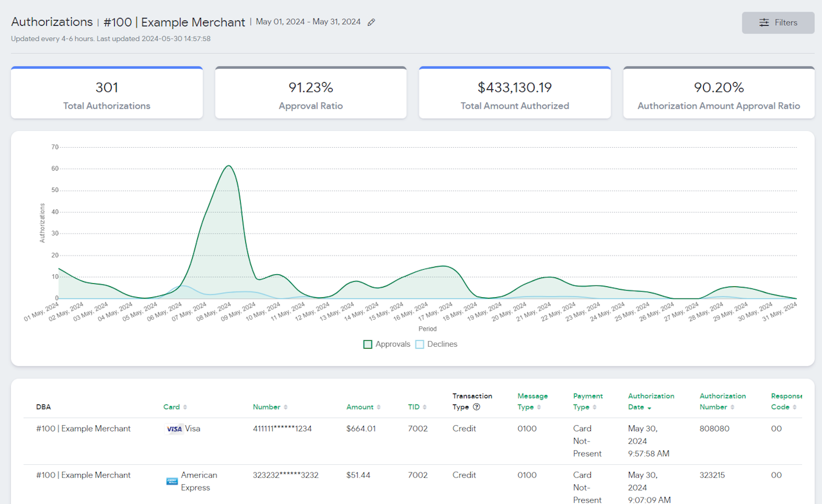
Task: Select the Approval Ratio summary card
Action: (311, 93)
